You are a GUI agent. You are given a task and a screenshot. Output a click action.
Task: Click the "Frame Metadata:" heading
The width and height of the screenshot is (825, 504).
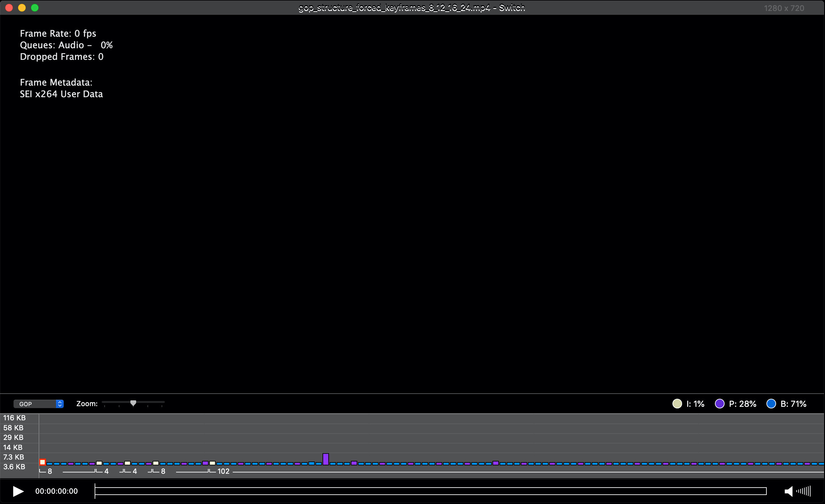point(56,82)
